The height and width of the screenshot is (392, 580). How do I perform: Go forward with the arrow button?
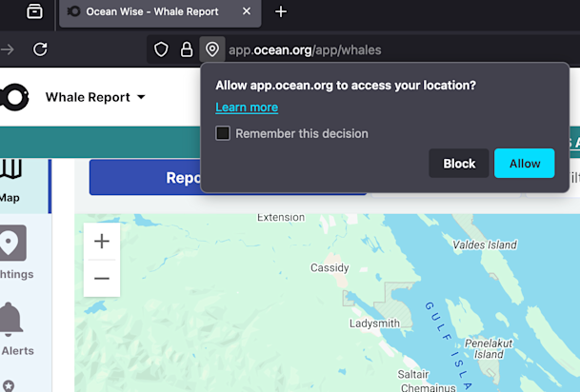click(7, 49)
